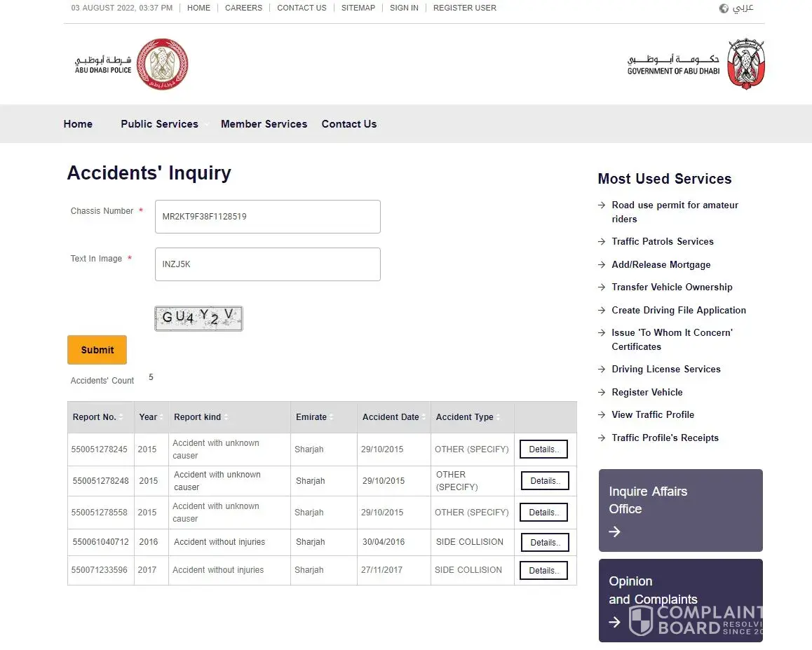812x650 pixels.
Task: Focus the Chassis Number input field
Action: tap(268, 217)
